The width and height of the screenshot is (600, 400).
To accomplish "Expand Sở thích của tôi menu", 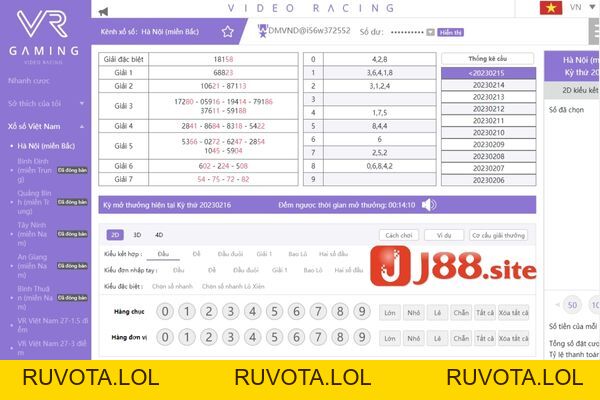I will click(x=46, y=103).
